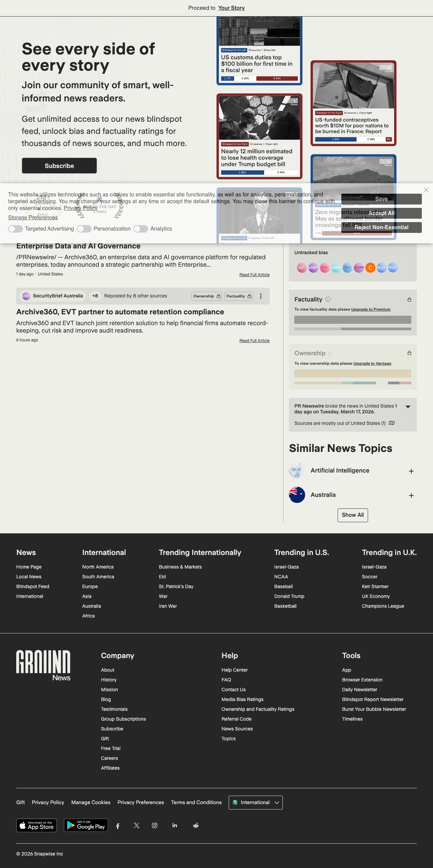433x868 pixels.
Task: Open the Privacy Policy link in the cookie banner
Action: tap(81, 208)
